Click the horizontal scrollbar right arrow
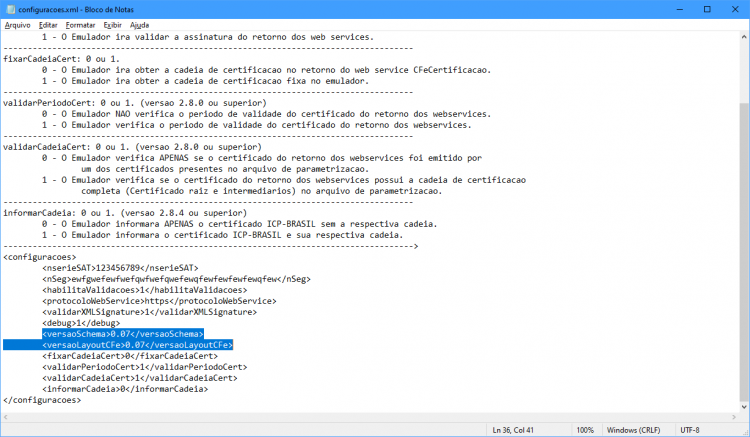 point(734,417)
